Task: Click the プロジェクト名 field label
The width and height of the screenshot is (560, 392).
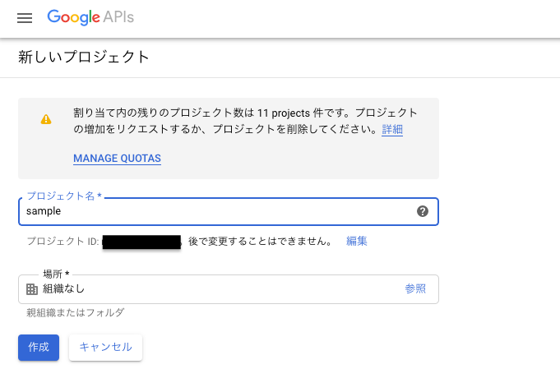Action: point(63,196)
